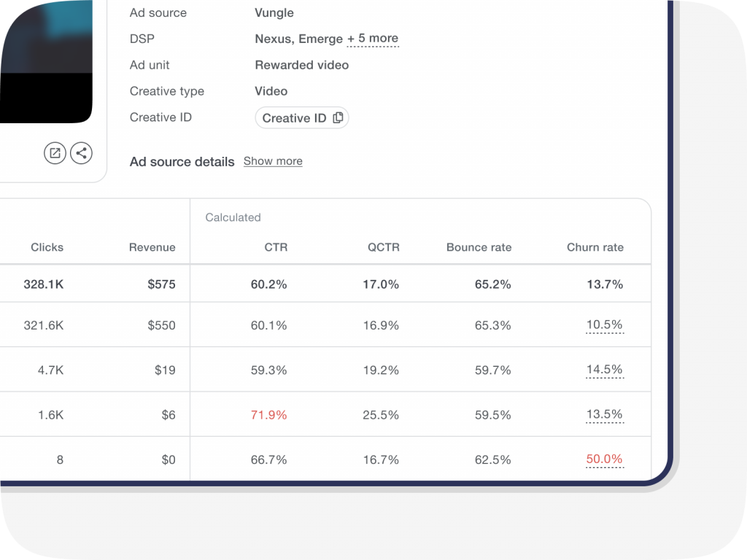Click the Calculated section label
Screen dimensions: 747x560
point(233,217)
